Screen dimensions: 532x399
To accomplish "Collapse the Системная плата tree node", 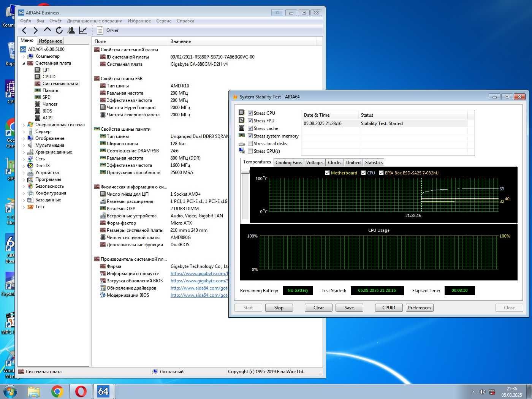I will point(24,63).
